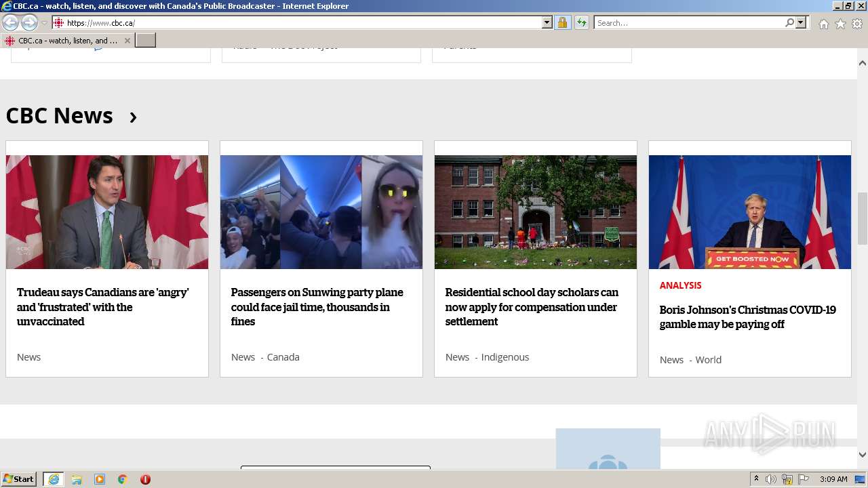Click the page scrollbar up arrow
868x488 pixels.
[863, 63]
